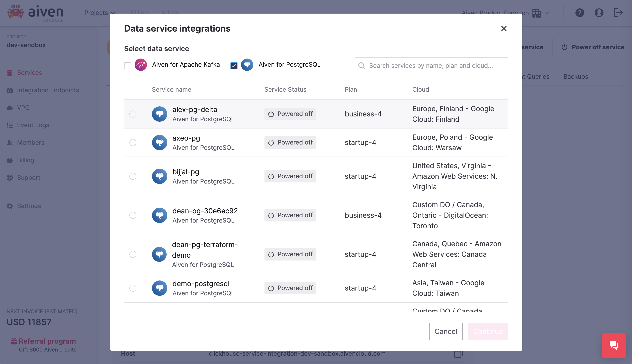Screen dimensions: 632x364
Task: Click the search magnifier icon
Action: 361,66
